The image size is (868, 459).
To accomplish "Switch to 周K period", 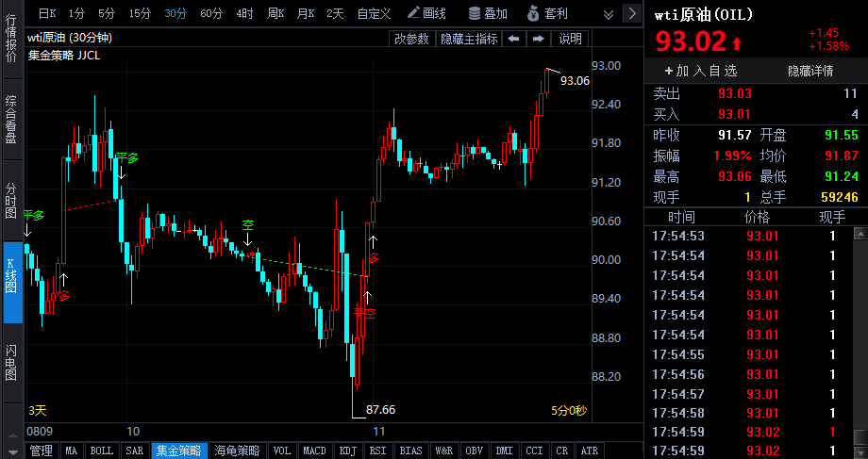I will [x=275, y=13].
